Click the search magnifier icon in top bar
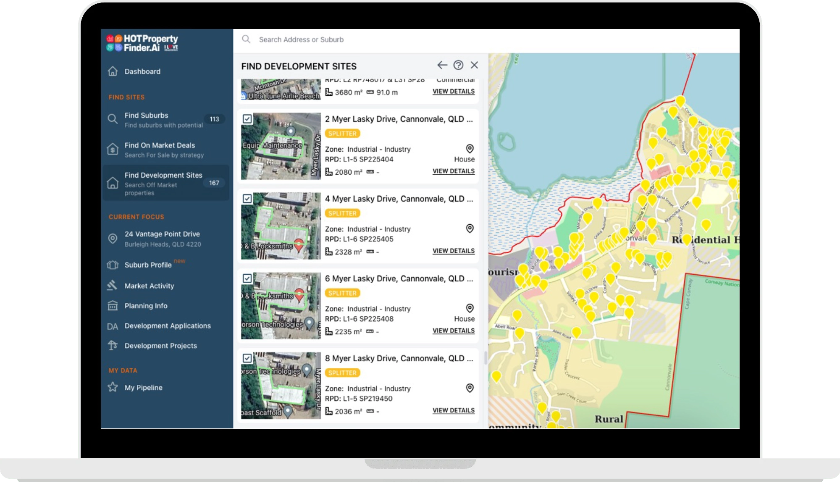 (x=246, y=39)
